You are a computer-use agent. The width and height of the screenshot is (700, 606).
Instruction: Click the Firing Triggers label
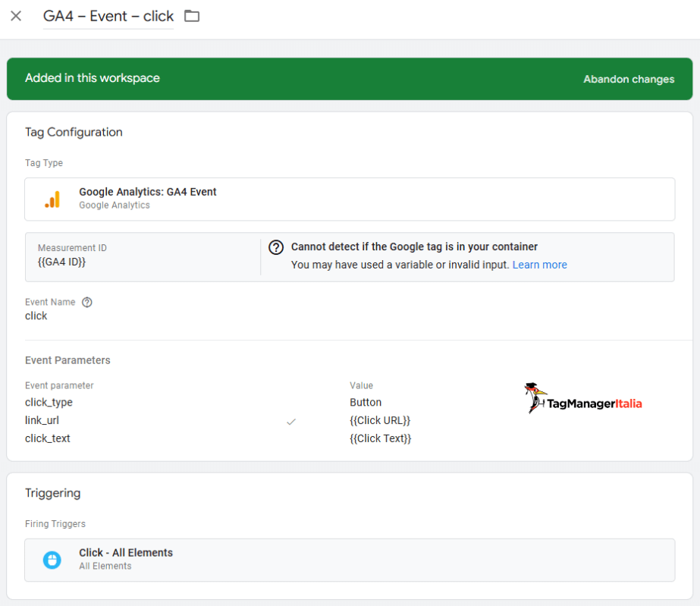(55, 524)
